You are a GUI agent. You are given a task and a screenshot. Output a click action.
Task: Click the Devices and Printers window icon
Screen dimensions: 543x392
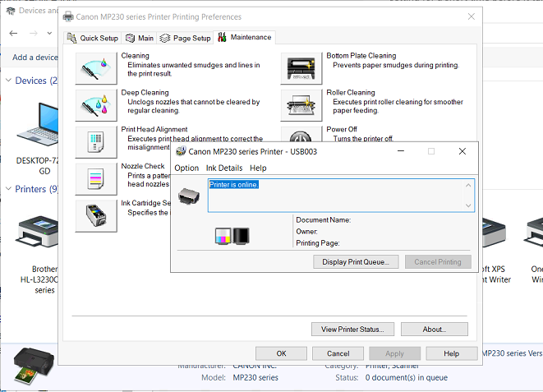pos(11,11)
